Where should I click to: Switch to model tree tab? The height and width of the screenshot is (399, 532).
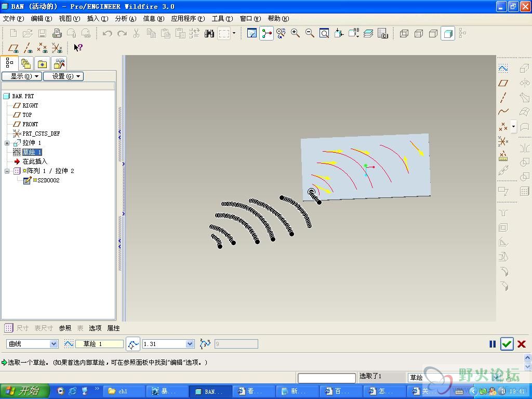9,63
